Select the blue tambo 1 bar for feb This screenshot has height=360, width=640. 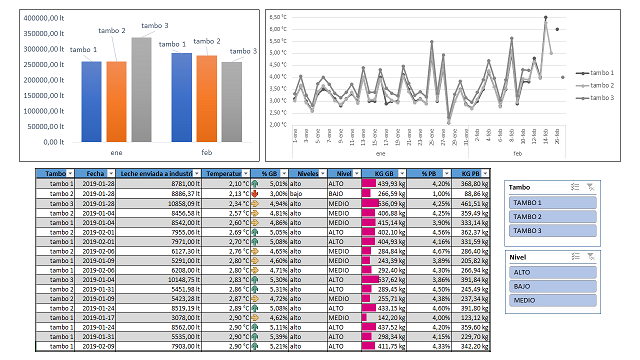(x=181, y=98)
